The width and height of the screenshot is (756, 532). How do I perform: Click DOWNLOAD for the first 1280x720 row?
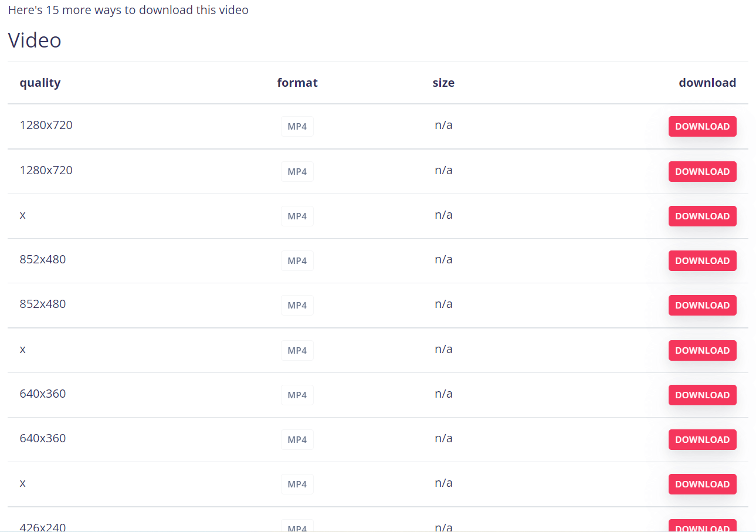point(702,126)
